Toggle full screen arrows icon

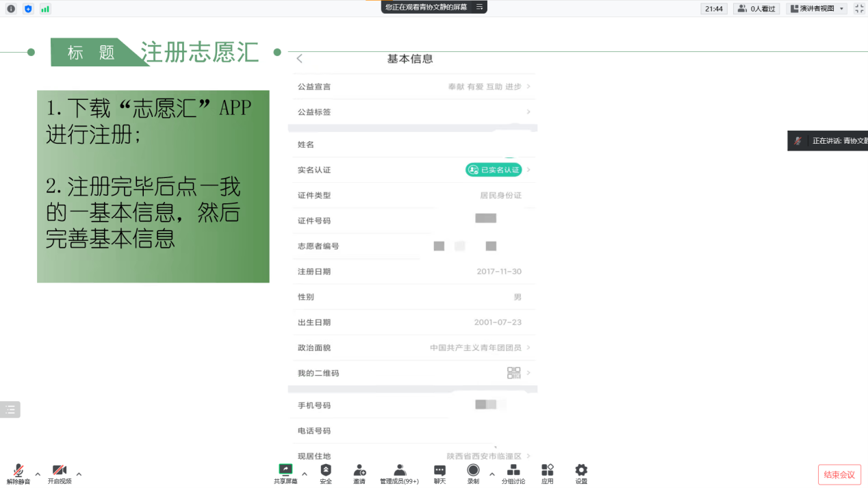[x=859, y=8]
